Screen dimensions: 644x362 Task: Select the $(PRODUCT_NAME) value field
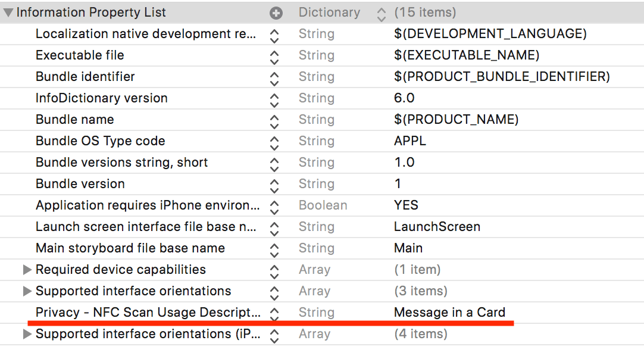click(x=456, y=120)
